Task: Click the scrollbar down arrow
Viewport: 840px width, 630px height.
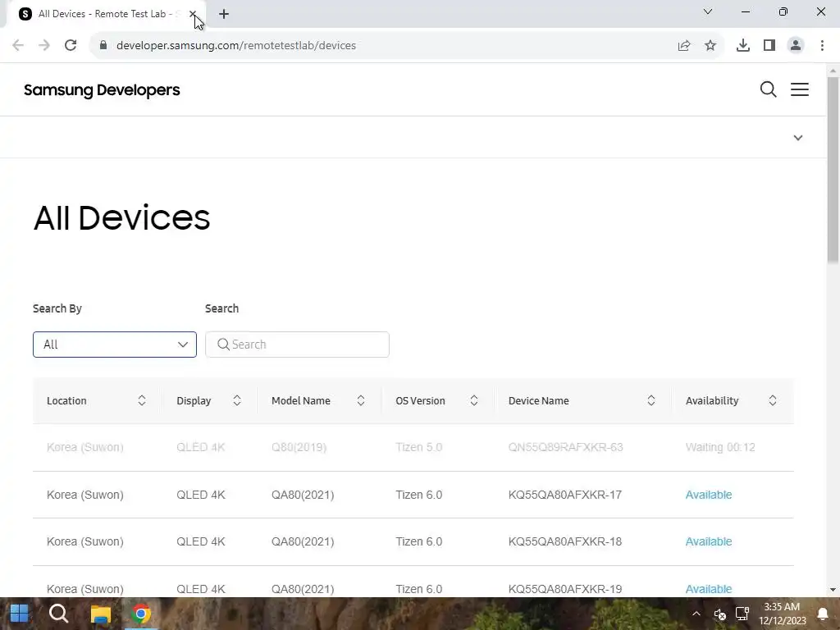Action: (833, 590)
